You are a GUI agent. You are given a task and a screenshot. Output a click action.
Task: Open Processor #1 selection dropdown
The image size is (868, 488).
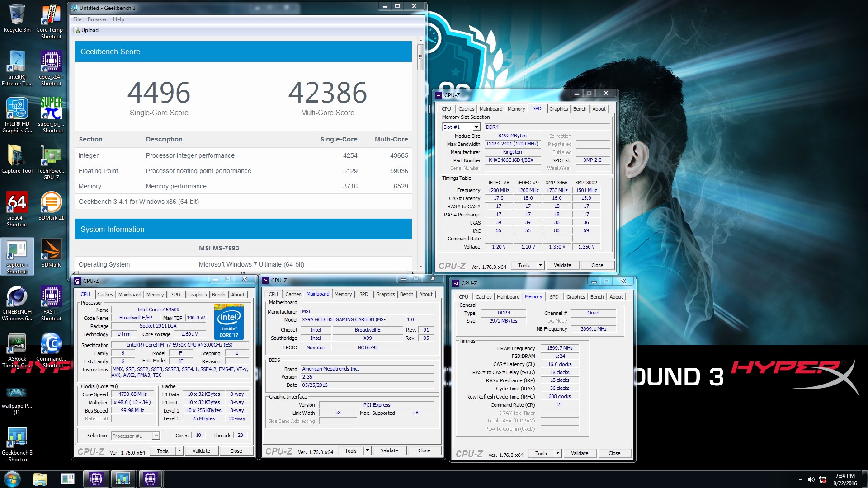pyautogui.click(x=156, y=436)
